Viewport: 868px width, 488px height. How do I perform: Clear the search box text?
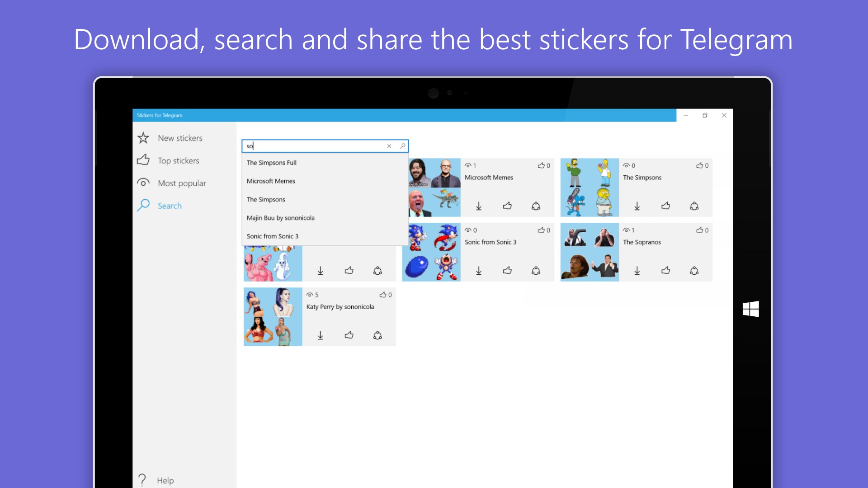[389, 146]
